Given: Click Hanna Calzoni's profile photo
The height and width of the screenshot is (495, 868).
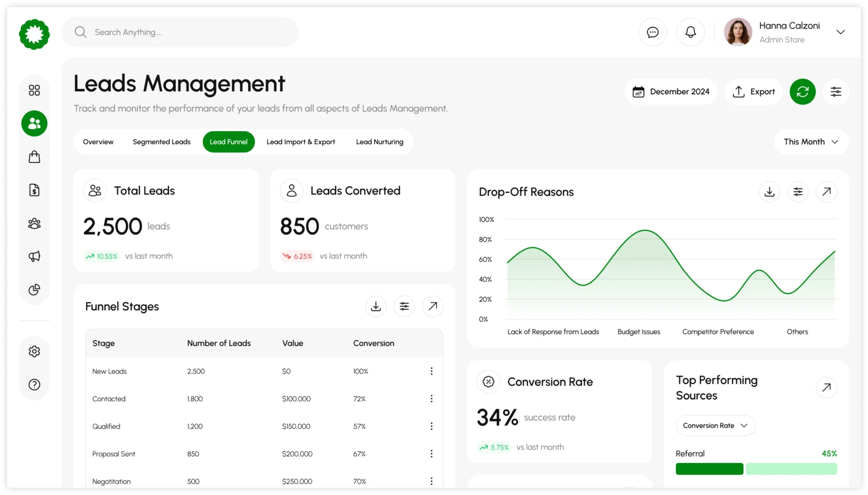Looking at the screenshot, I should [x=738, y=32].
